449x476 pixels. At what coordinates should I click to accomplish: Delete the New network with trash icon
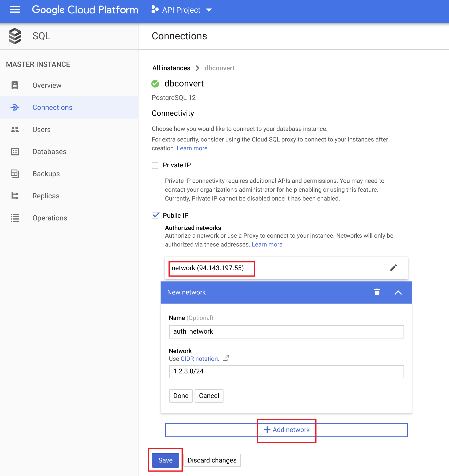point(377,292)
